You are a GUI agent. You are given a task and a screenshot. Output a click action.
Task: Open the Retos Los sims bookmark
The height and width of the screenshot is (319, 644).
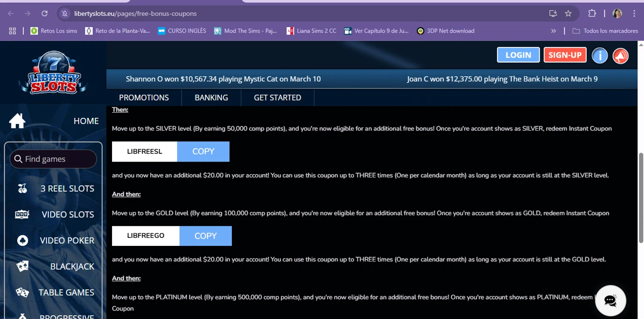click(54, 31)
